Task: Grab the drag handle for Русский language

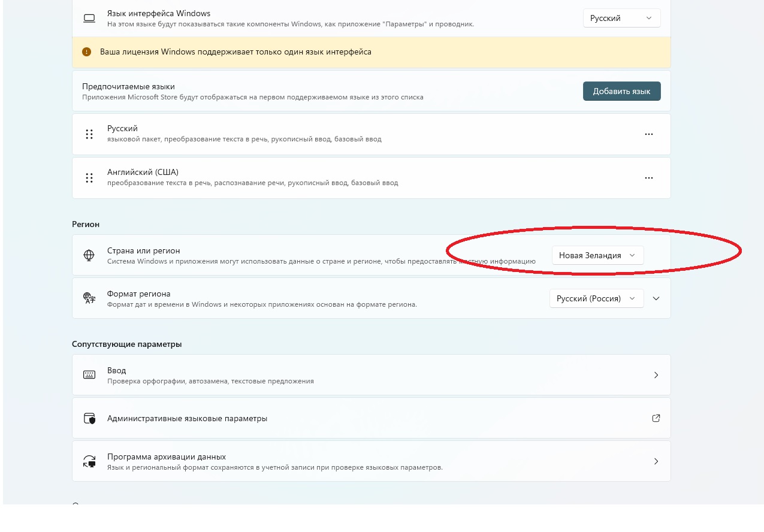Action: (x=89, y=134)
